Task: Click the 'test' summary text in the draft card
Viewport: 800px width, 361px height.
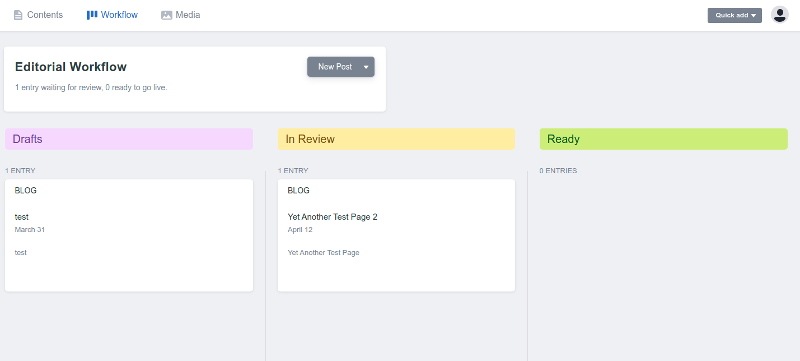Action: click(20, 252)
